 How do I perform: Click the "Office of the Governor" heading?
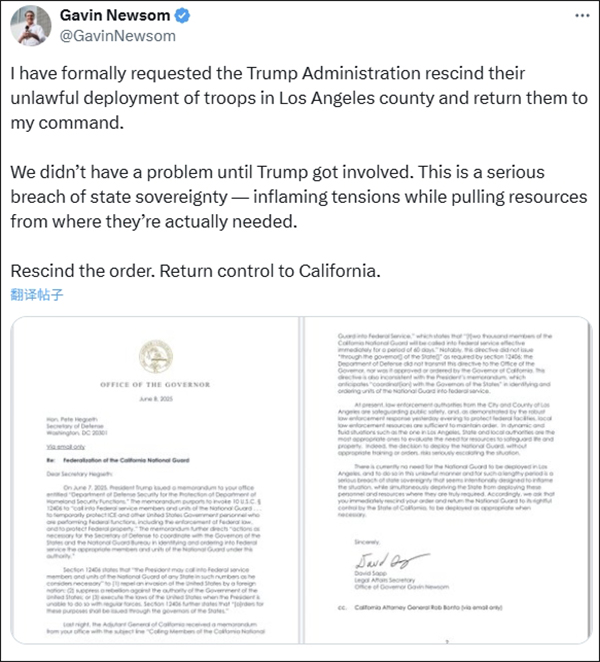tap(154, 384)
